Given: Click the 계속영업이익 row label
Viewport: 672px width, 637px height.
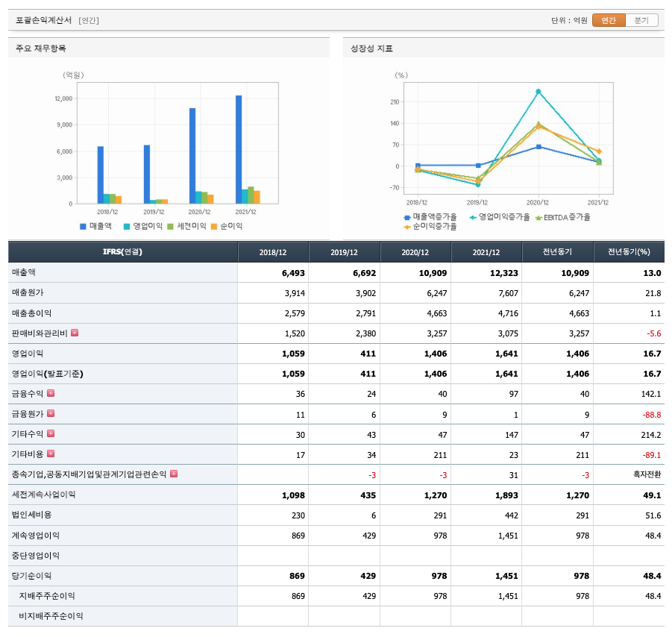Looking at the screenshot, I should pyautogui.click(x=35, y=535).
